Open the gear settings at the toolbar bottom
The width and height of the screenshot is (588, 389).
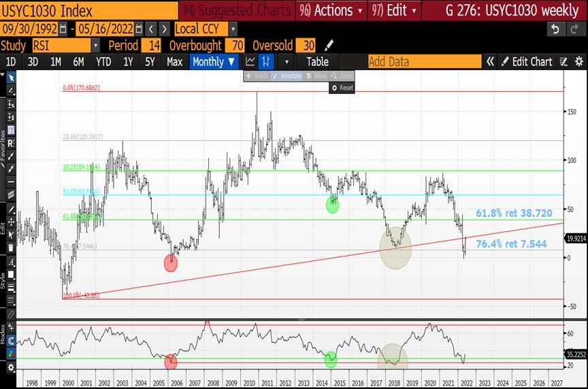[x=12, y=368]
